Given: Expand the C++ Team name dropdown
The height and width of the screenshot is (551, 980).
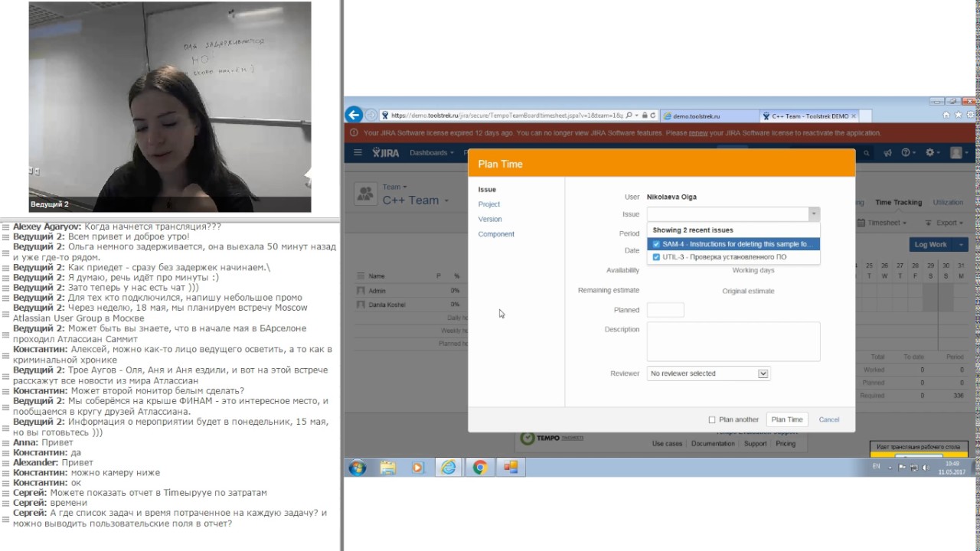Looking at the screenshot, I should coord(446,201).
